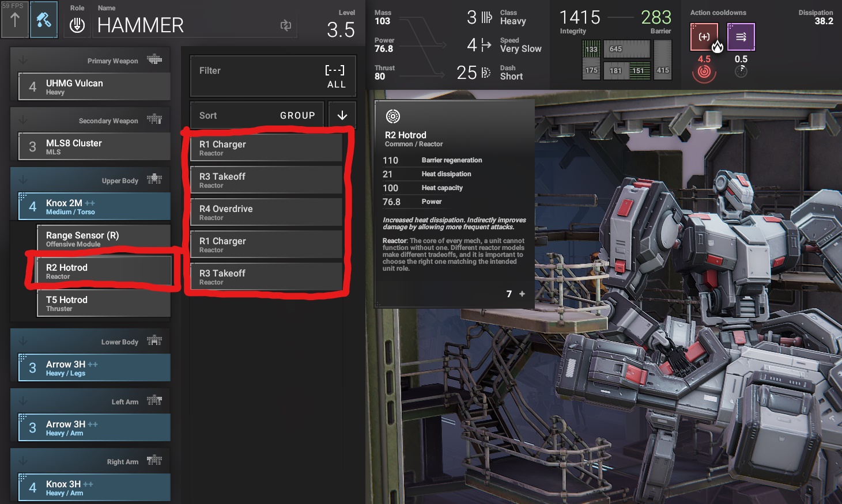Screen dimensions: 842x504
Task: Click the Mass 103 stat
Action: point(383,17)
